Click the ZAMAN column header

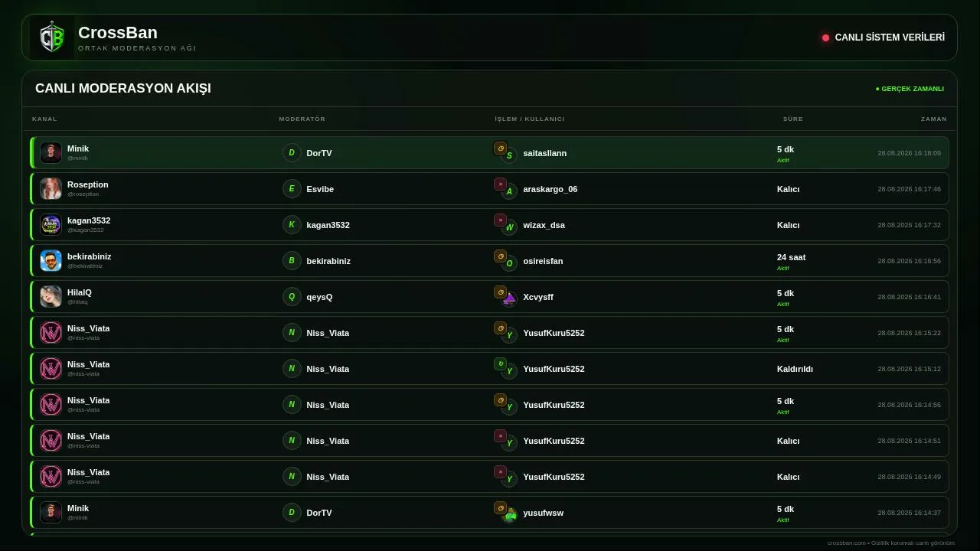tap(933, 119)
